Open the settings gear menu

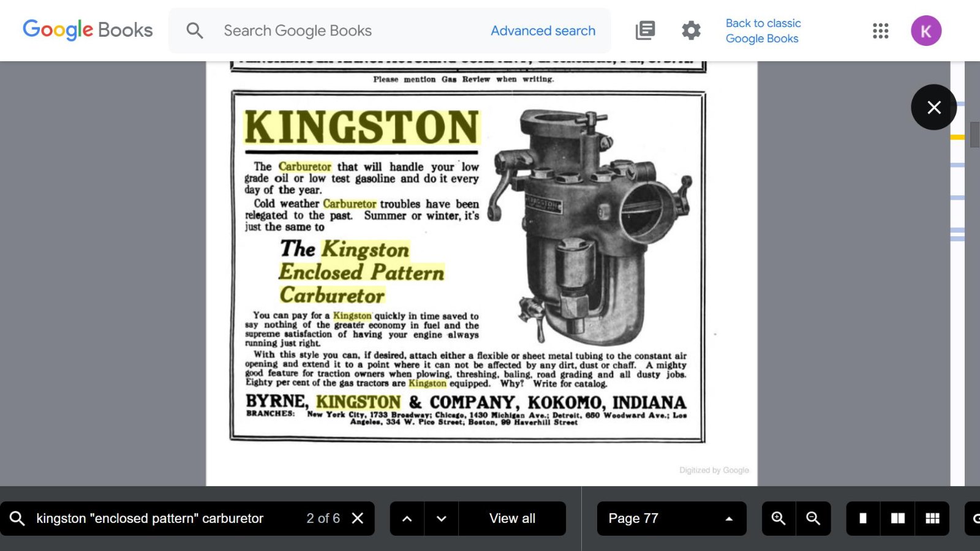[691, 31]
